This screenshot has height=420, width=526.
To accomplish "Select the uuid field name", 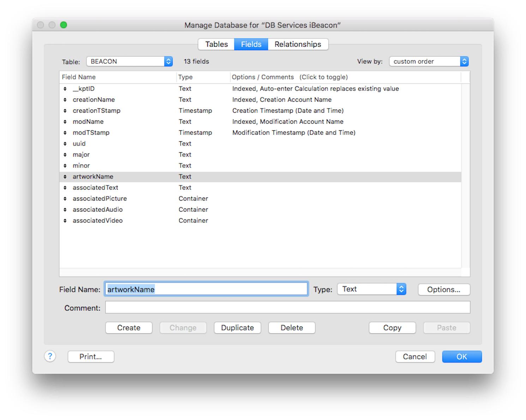I will coord(79,144).
